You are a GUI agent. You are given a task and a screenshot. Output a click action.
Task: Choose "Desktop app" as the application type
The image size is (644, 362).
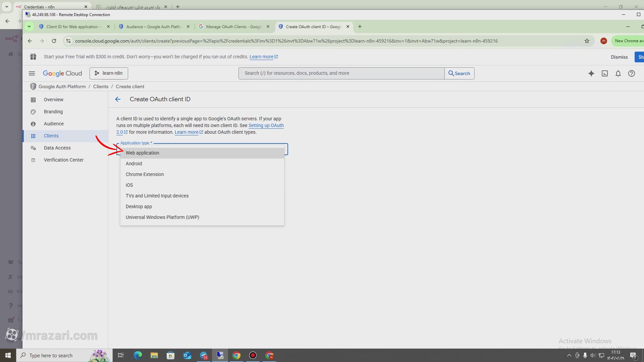tap(139, 206)
